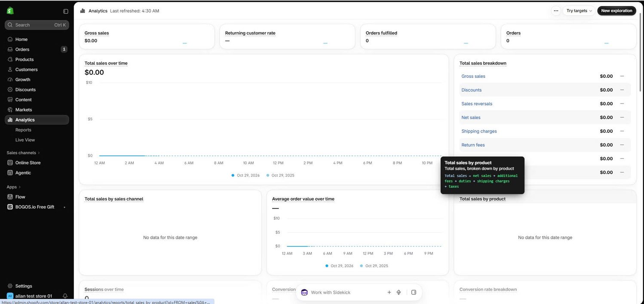Click the Shopify logo in the sidebar
644x304 pixels.
pyautogui.click(x=10, y=11)
